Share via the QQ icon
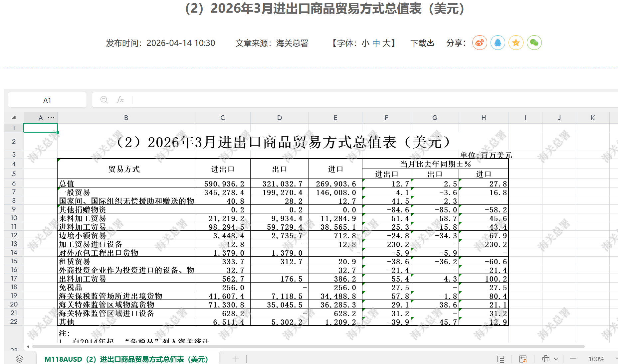The height and width of the screenshot is (364, 618). 498,43
